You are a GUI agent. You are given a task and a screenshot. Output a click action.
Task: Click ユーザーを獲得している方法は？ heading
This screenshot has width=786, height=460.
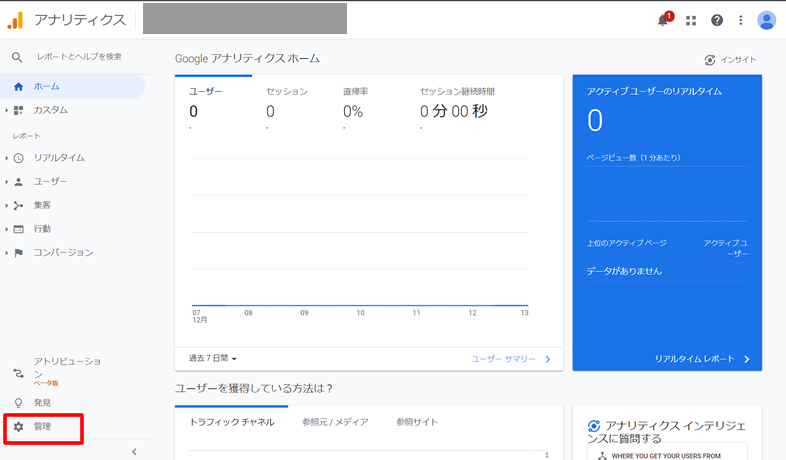(x=254, y=388)
